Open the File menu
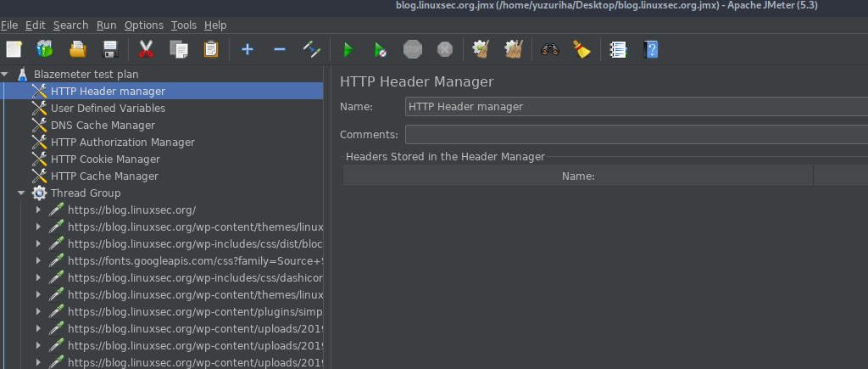Viewport: 868px width, 369px height. click(x=8, y=25)
